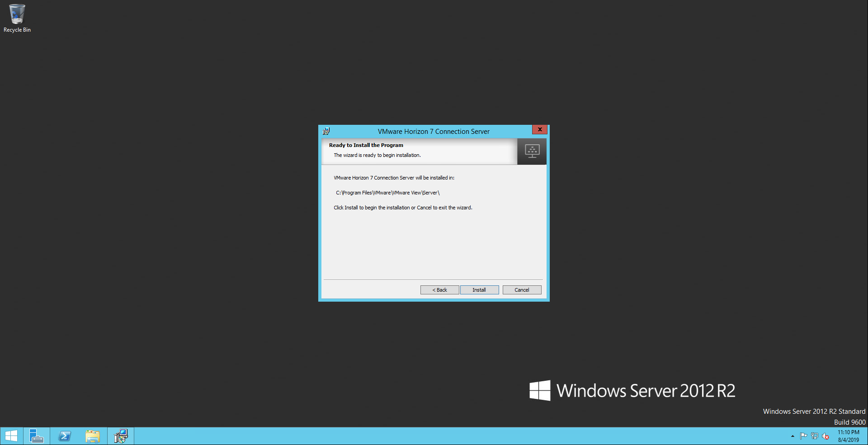Click the VMware Horizon 7 Connection Server title bar

[x=433, y=132]
